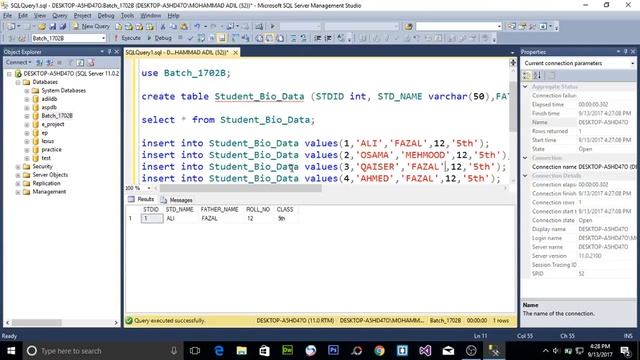Click the Start play icon in top toolbar

point(272,27)
